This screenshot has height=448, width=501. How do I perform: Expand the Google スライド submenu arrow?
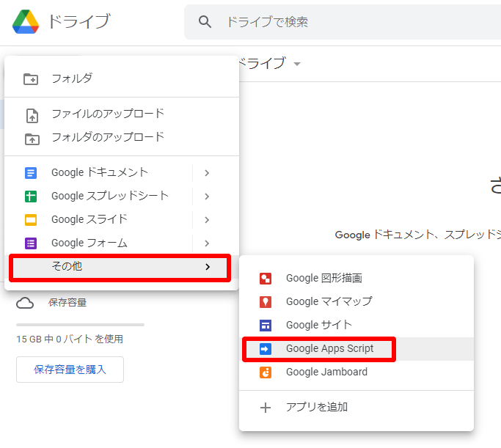(207, 220)
